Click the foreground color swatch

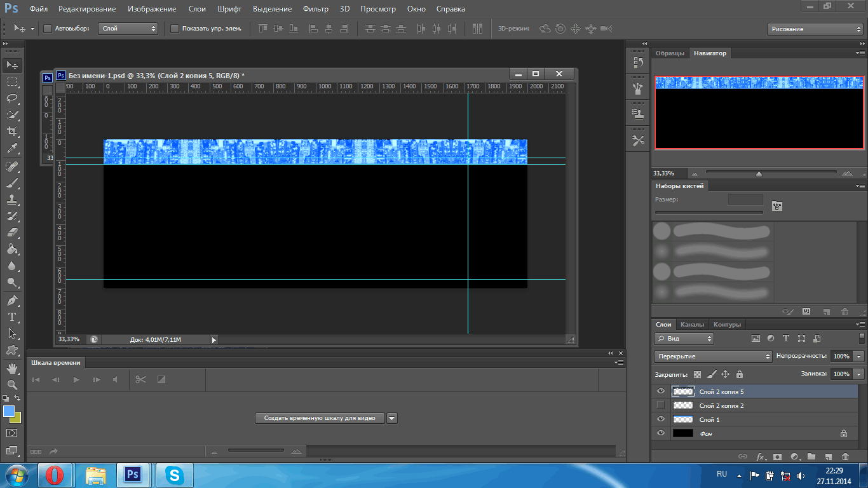pos(9,411)
